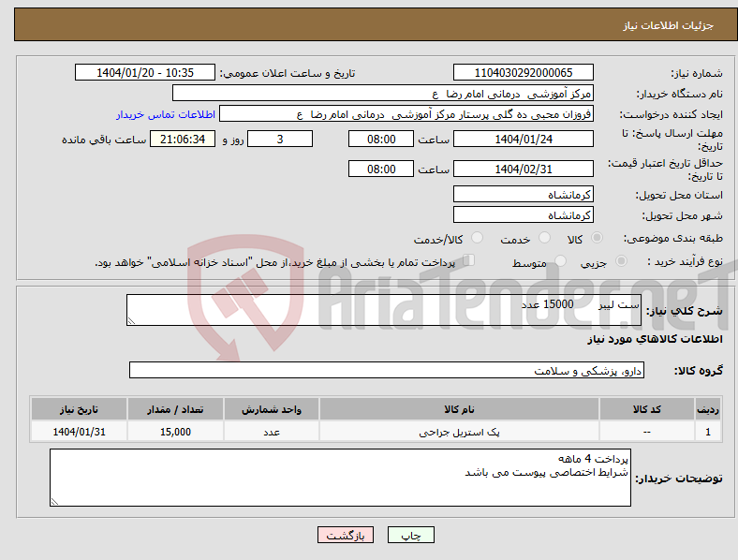738x560 pixels.
Task: Open the اطلاعات تماس خریدار link
Action: pos(166,114)
